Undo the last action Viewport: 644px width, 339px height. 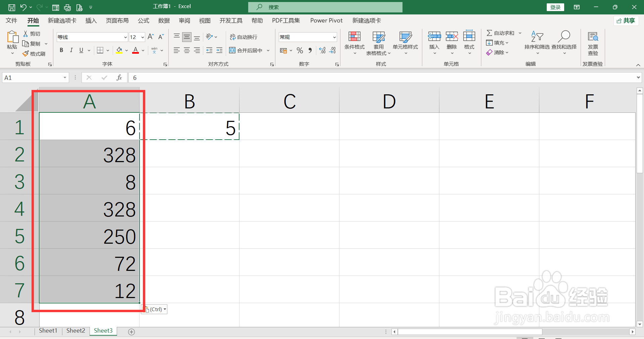[23, 7]
